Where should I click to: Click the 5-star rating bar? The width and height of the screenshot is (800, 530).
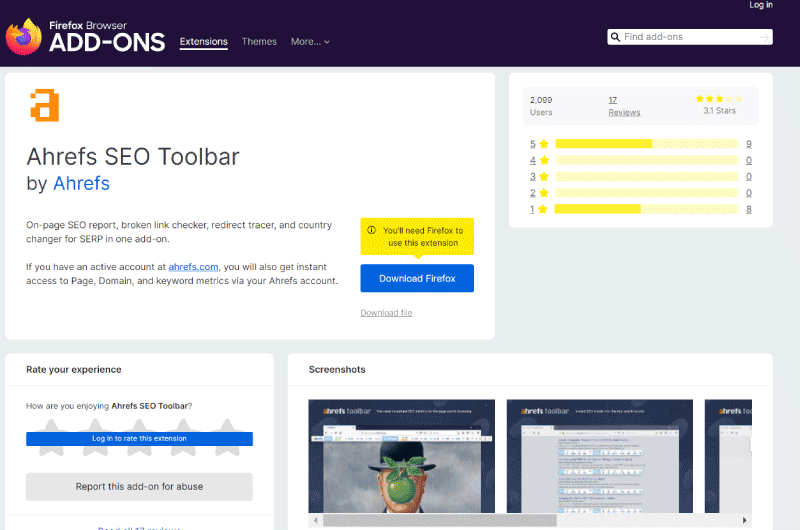646,144
